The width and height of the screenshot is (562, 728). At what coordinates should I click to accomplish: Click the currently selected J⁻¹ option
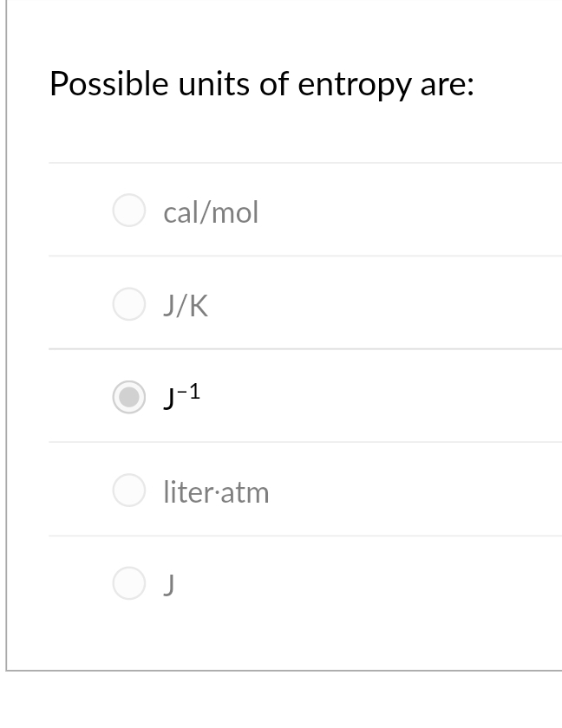tap(128, 398)
